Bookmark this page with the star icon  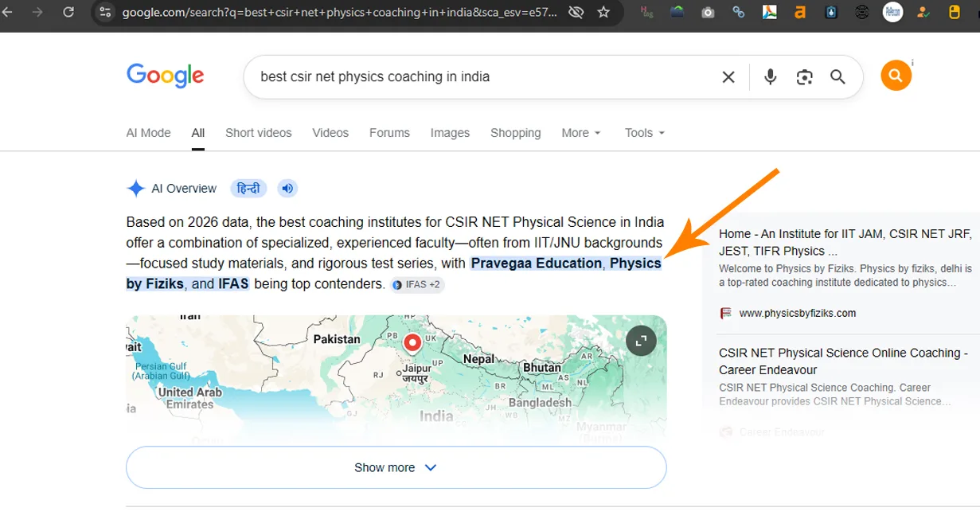coord(603,12)
